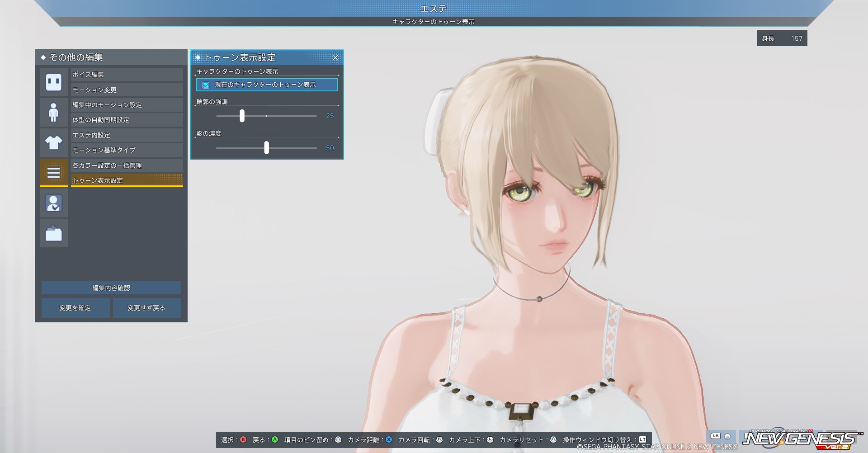Viewport: 868px width, 453px height.
Task: Click the 輪郭の強調 value 25
Action: click(330, 116)
